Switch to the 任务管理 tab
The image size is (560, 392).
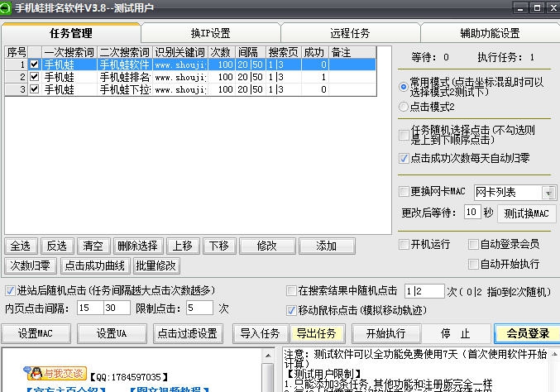(x=70, y=33)
